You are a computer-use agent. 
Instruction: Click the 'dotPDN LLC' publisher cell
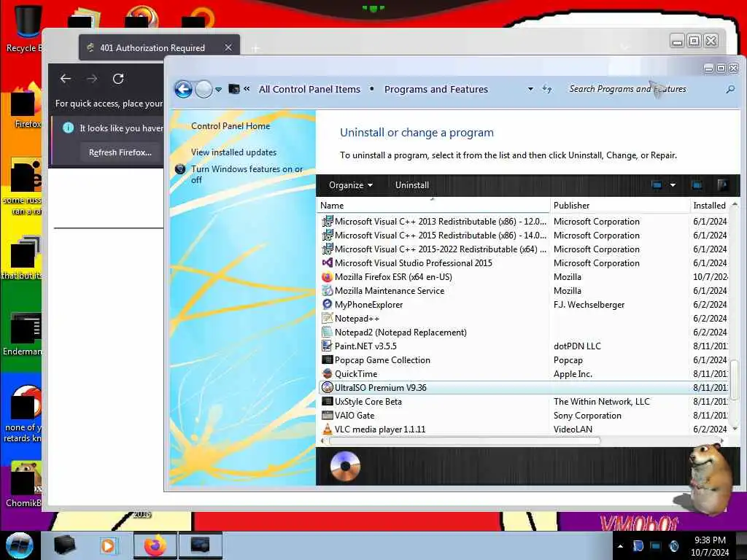pos(577,346)
